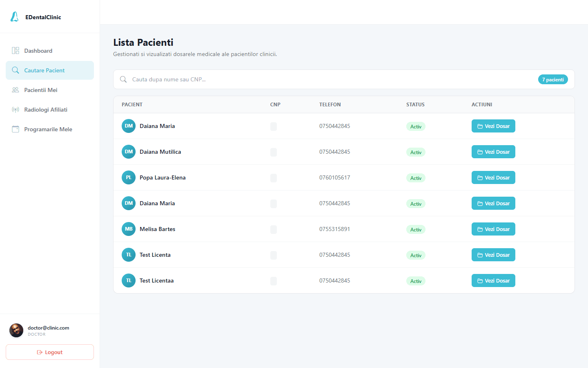Open Radiologi Afiliati broadcast icon
This screenshot has height=368, width=588.
[16, 110]
